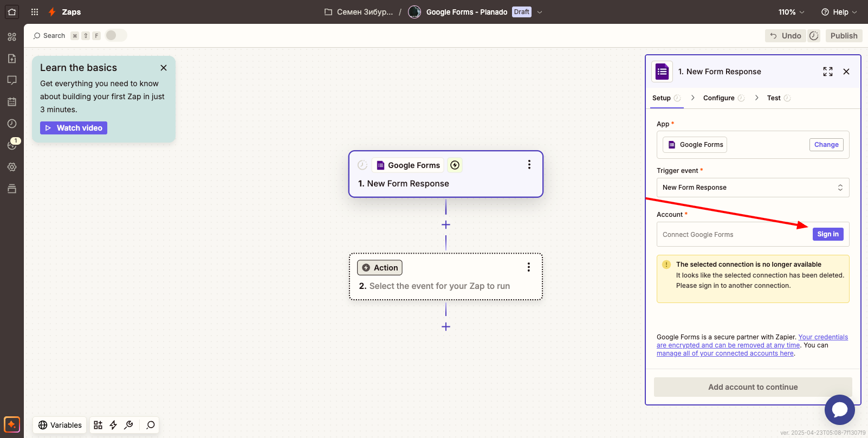Click the add-step grid icon in bottom toolbar
868x438 pixels.
tap(98, 425)
